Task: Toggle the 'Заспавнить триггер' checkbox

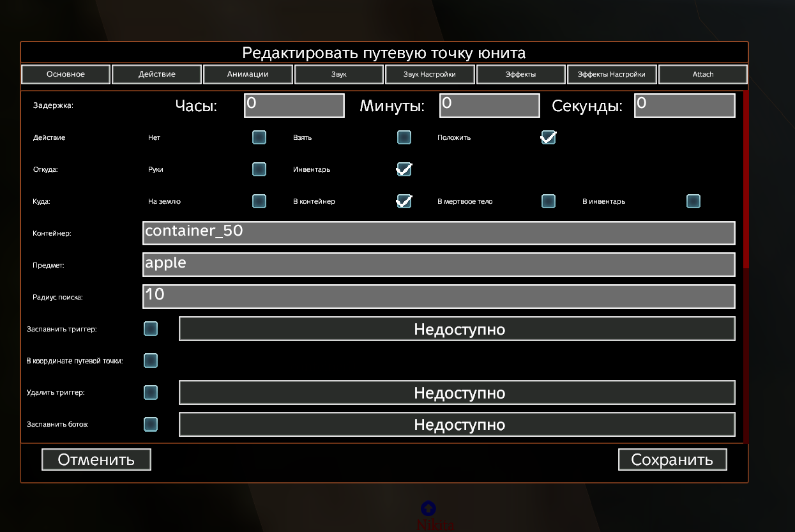Action: (151, 329)
